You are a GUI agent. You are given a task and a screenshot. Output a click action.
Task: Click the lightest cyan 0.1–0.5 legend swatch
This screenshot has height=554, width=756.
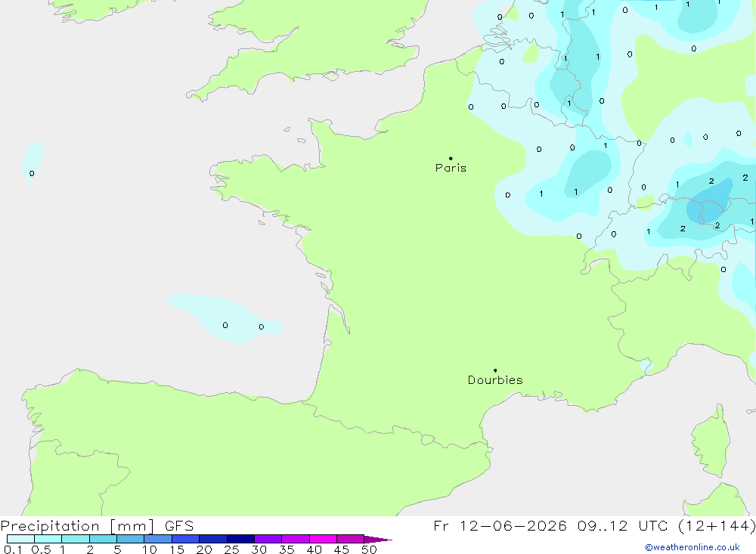20,539
